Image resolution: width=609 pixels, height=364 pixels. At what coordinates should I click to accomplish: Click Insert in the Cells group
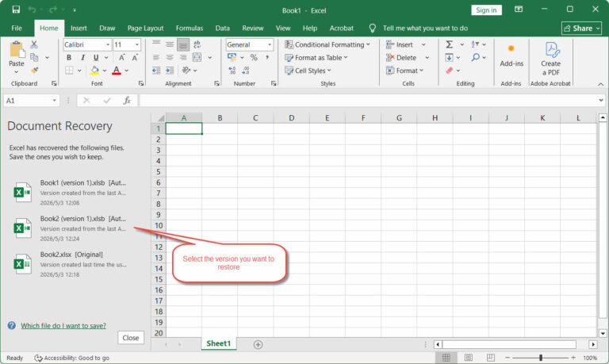pyautogui.click(x=400, y=44)
